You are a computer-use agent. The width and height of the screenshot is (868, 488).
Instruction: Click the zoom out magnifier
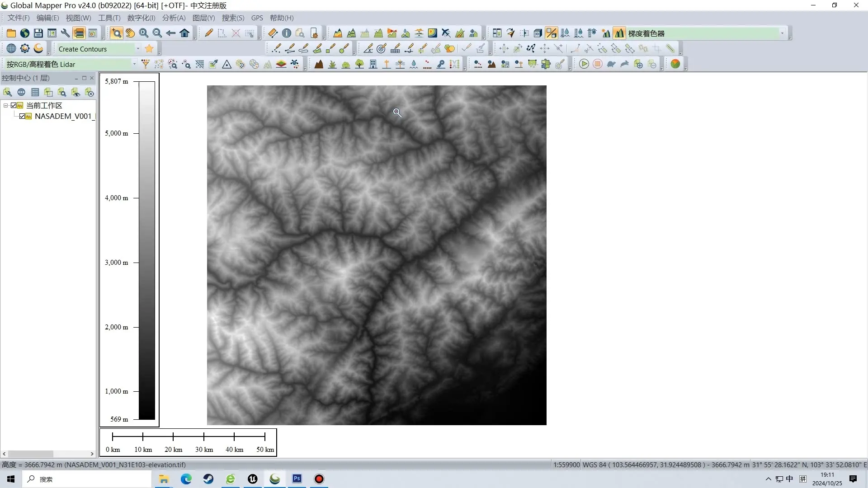tap(157, 33)
